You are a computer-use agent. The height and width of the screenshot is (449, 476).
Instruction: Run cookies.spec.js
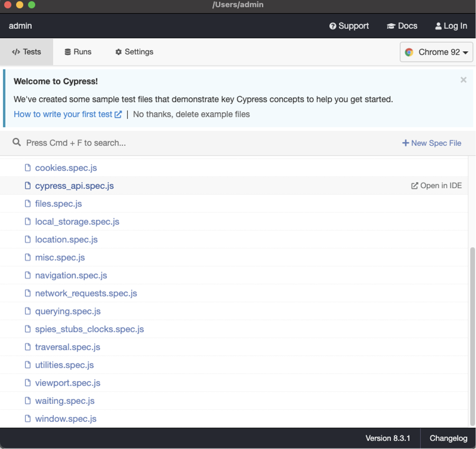(x=66, y=168)
